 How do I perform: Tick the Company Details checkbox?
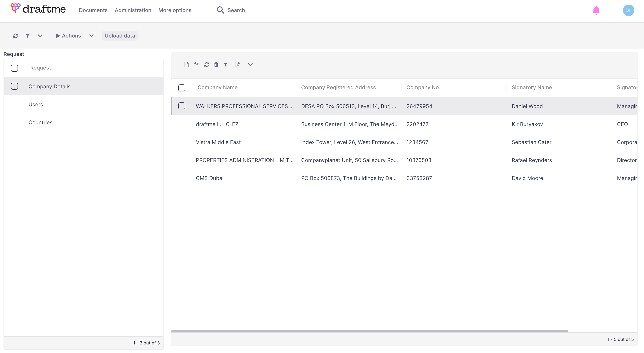click(14, 86)
